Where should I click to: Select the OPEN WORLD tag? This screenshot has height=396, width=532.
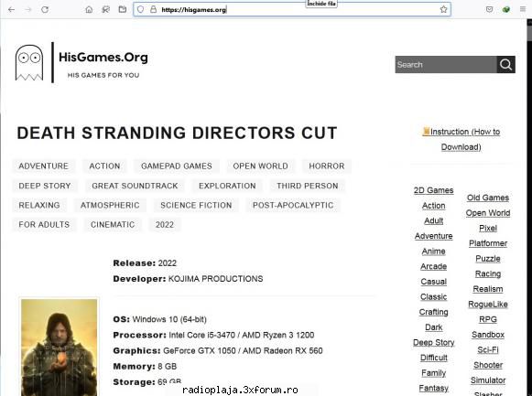pos(261,166)
